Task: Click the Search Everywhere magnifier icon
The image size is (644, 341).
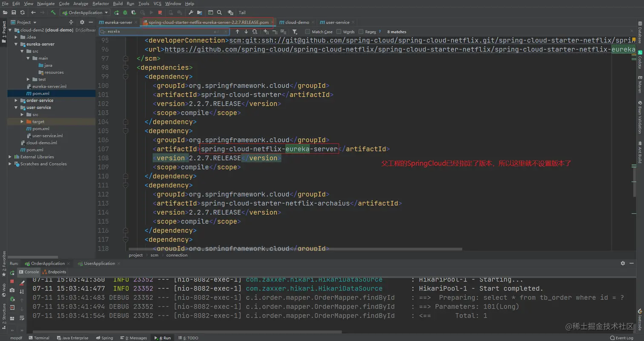Action: tap(219, 13)
